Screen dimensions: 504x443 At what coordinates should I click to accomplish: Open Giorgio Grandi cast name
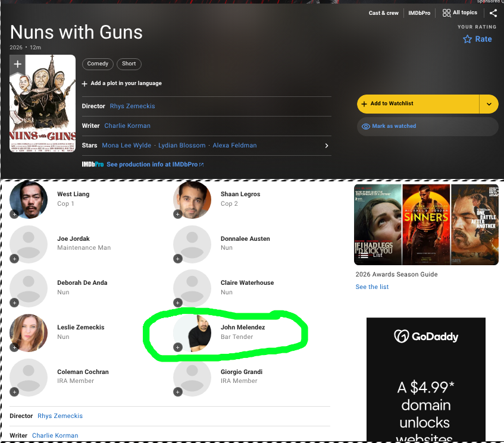click(x=242, y=372)
